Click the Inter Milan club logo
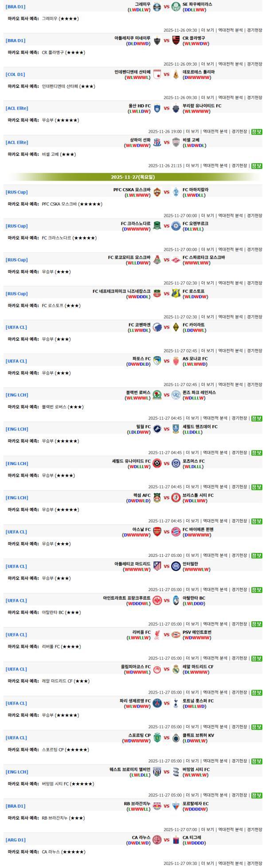 pos(176,566)
